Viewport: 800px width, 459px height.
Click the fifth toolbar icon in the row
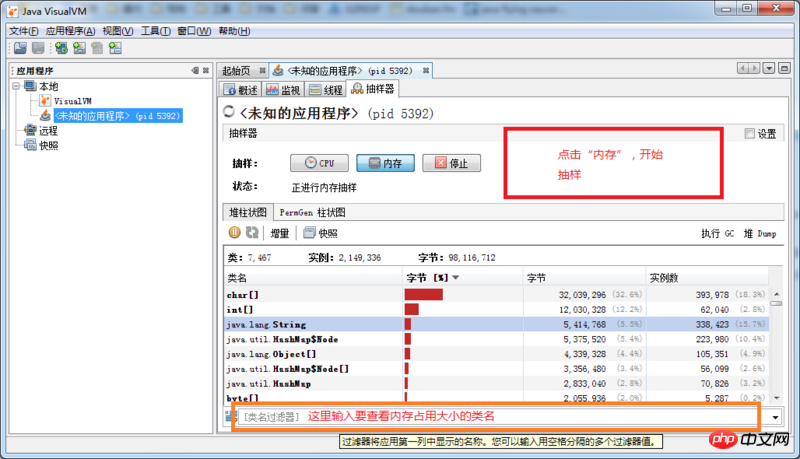(x=97, y=48)
